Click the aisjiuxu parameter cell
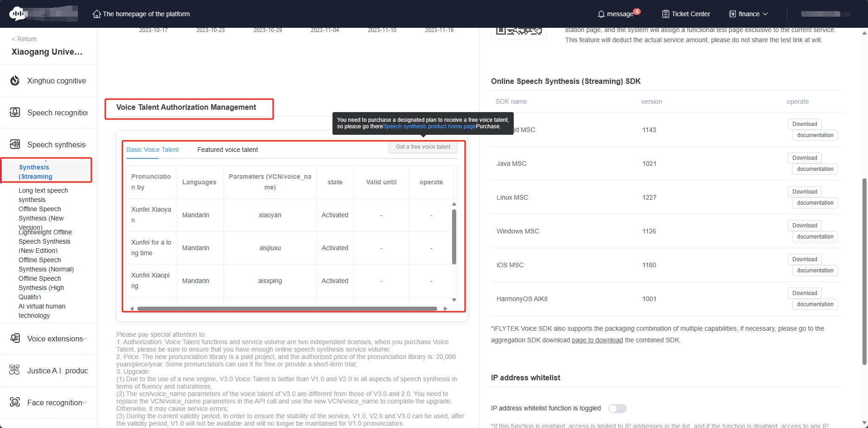 (x=270, y=248)
